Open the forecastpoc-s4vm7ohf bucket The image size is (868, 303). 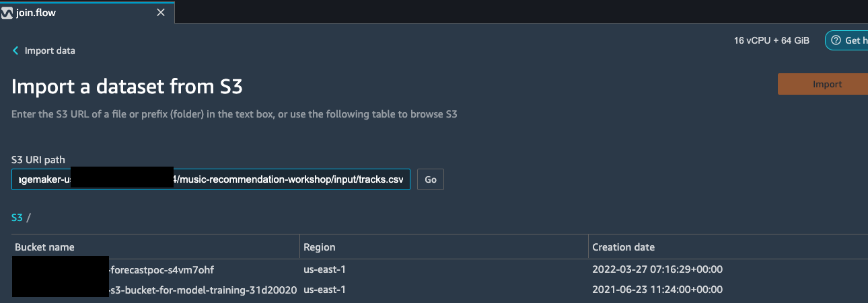(x=161, y=269)
